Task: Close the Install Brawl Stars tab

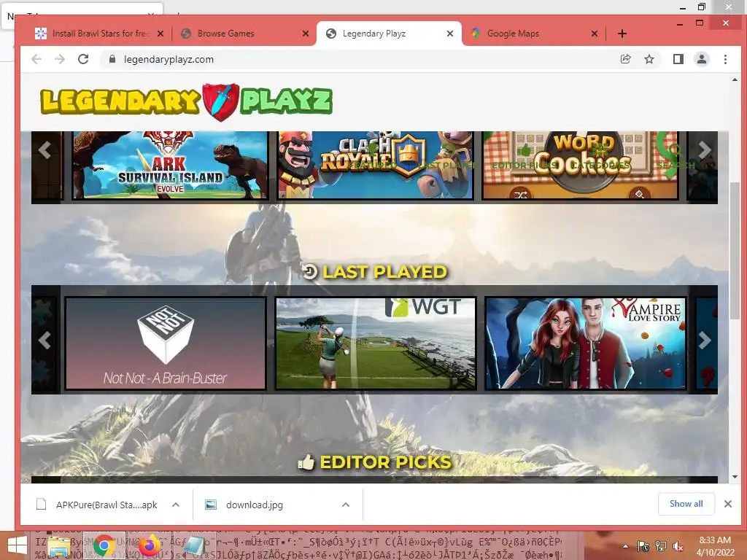Action: tap(160, 34)
